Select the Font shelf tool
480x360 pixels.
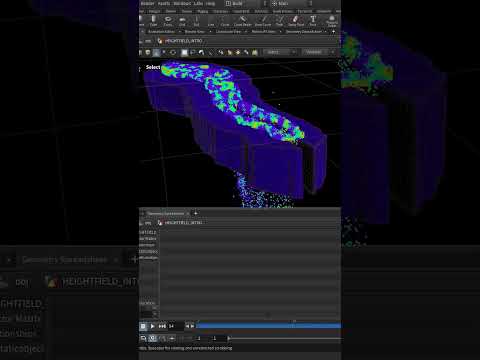(313, 21)
